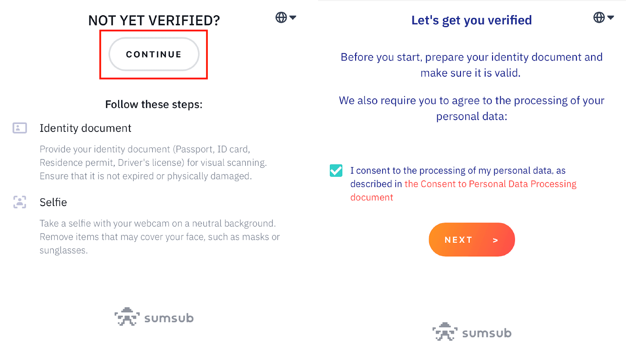Viewport: 626px width, 364px height.
Task: Select the Identity document step title
Action: [x=85, y=128]
